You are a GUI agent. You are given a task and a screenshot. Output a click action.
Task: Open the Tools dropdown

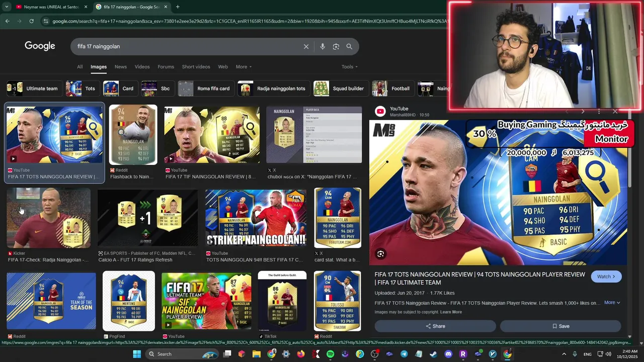coord(350,67)
